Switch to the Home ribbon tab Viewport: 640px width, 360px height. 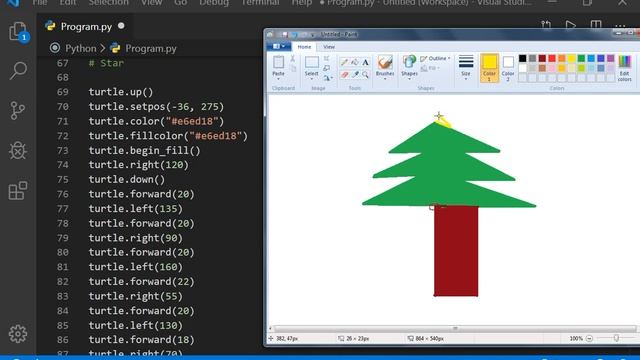pyautogui.click(x=304, y=47)
